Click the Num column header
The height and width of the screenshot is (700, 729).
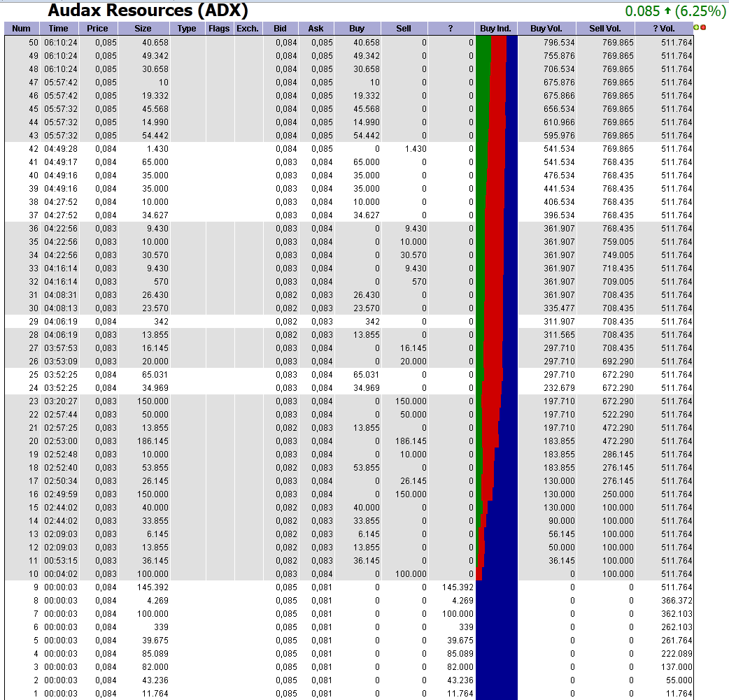21,29
